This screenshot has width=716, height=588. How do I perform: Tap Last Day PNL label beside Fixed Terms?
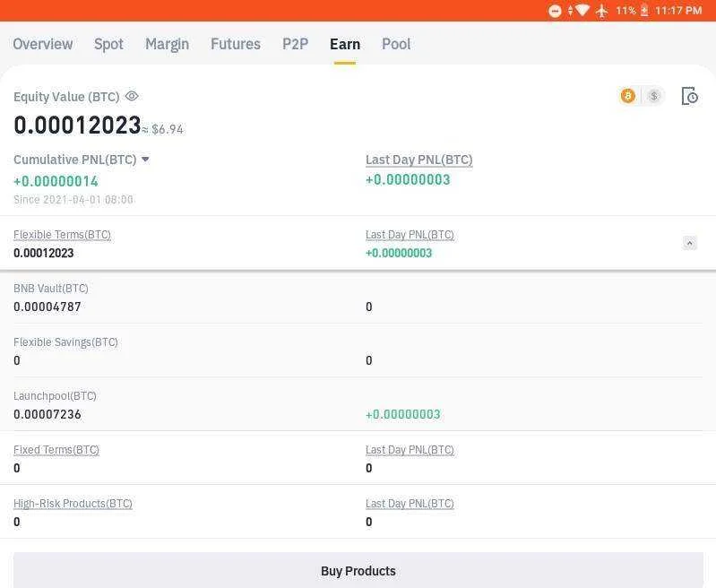click(410, 450)
